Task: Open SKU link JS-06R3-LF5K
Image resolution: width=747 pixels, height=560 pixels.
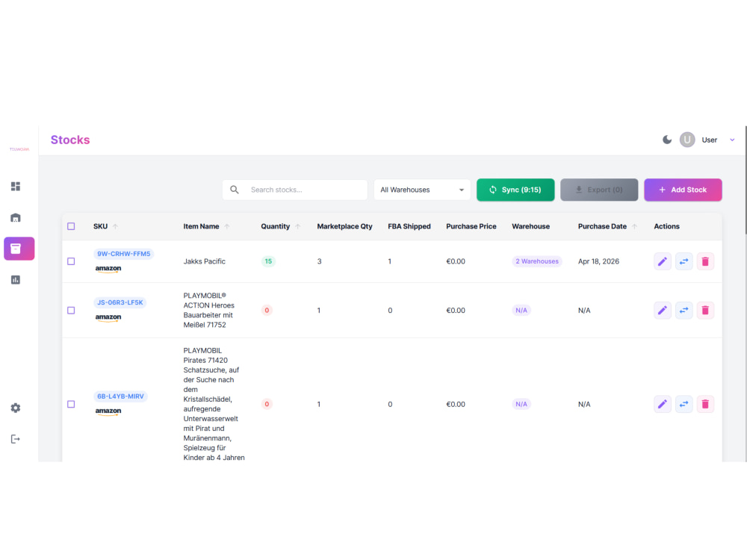Action: pos(120,302)
